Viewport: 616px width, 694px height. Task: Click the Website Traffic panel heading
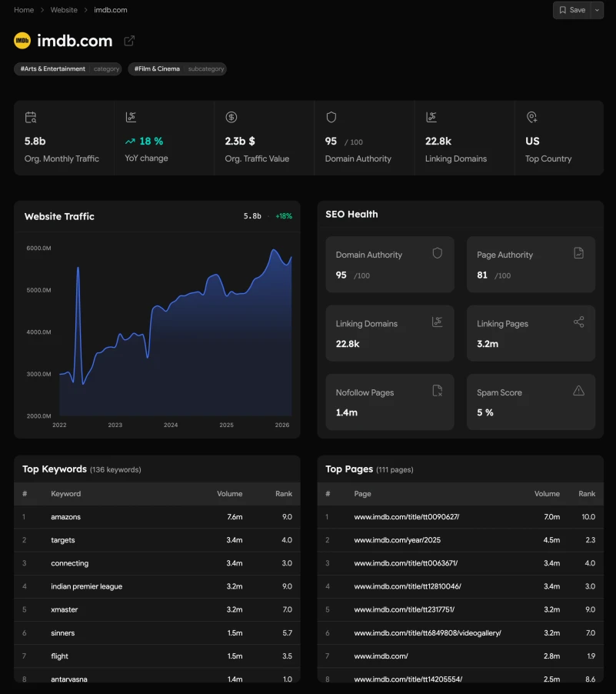[x=59, y=216]
